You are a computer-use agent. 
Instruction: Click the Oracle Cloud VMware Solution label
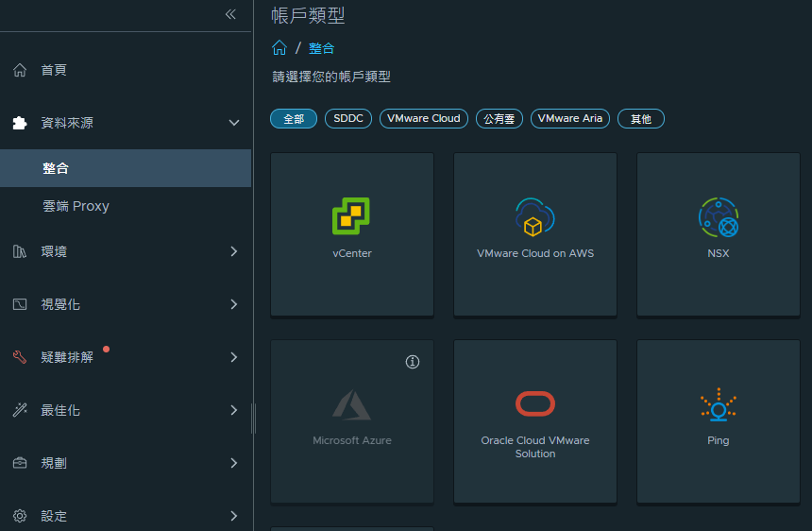tap(535, 447)
